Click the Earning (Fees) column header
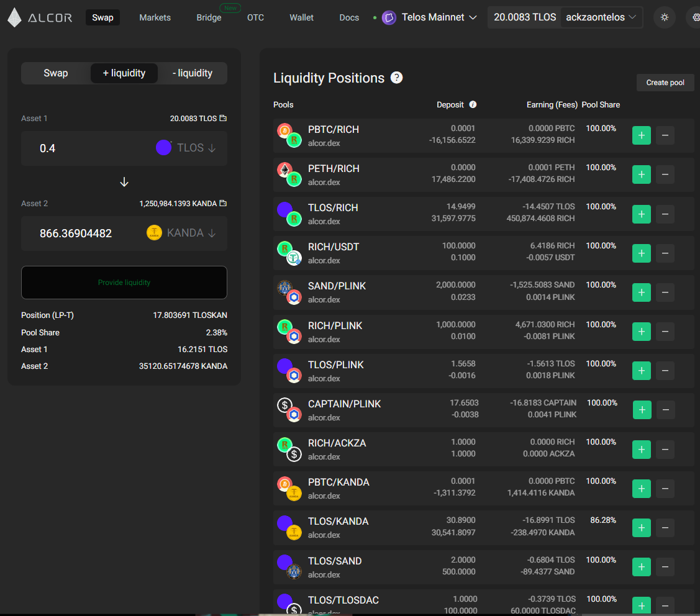 (552, 104)
